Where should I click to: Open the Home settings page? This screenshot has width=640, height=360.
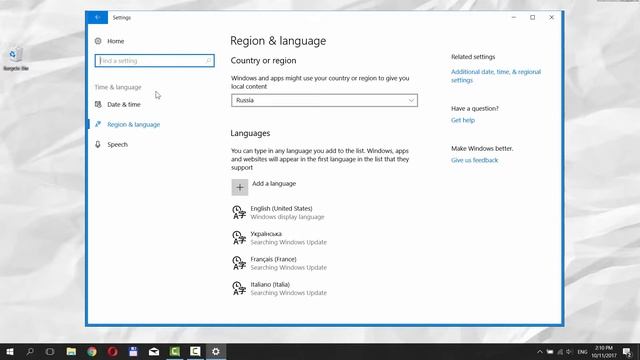pyautogui.click(x=116, y=41)
